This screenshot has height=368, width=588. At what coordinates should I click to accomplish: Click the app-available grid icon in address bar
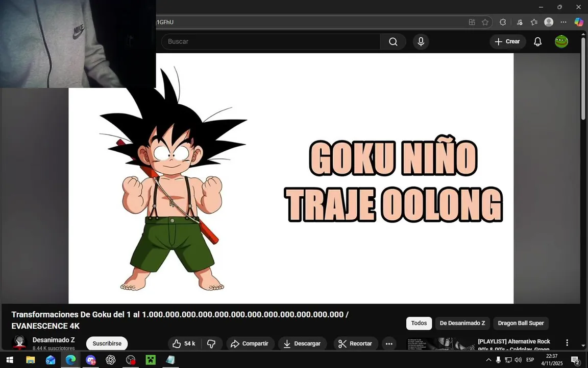click(x=472, y=22)
